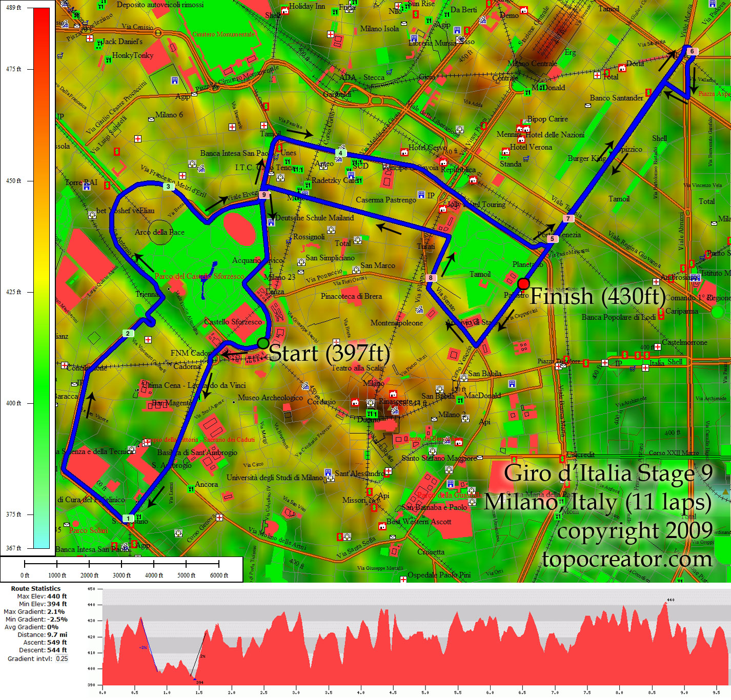Click the lodging icon beside Hotel Verona

tap(506, 152)
